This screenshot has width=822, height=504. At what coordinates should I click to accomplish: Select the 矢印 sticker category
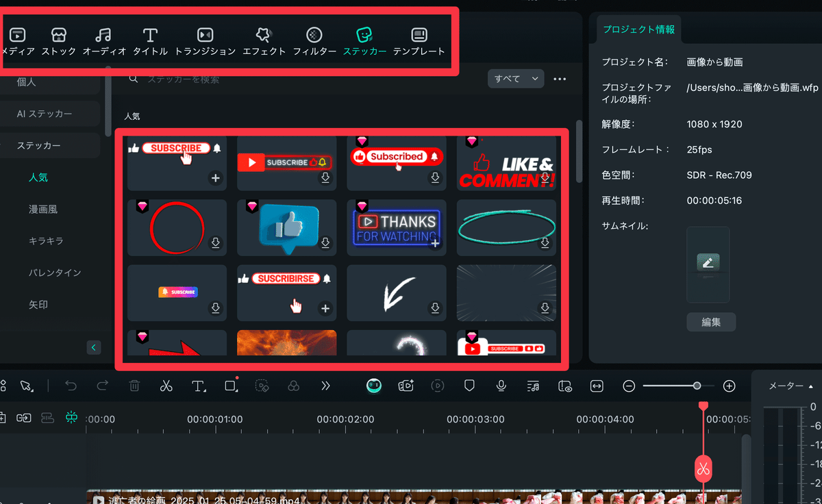38,304
